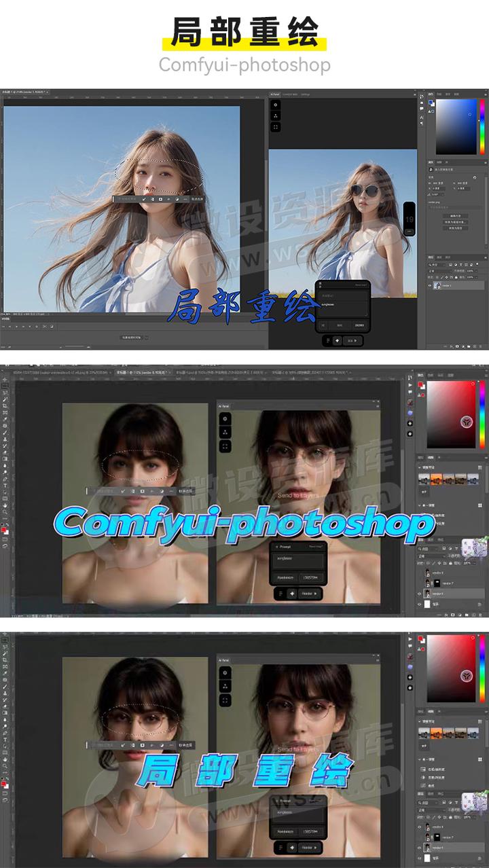Click the list icon left of plus in top screenshot
Screen dimensions: 489x868
(328, 340)
